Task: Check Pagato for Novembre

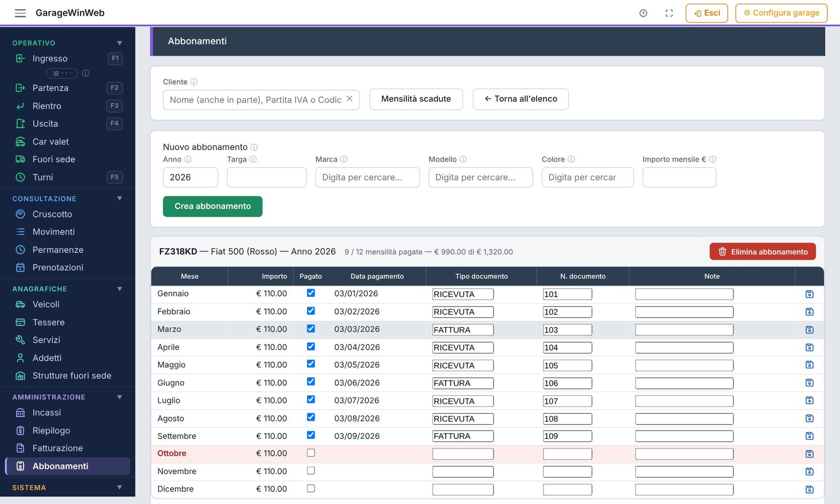Action: [311, 470]
